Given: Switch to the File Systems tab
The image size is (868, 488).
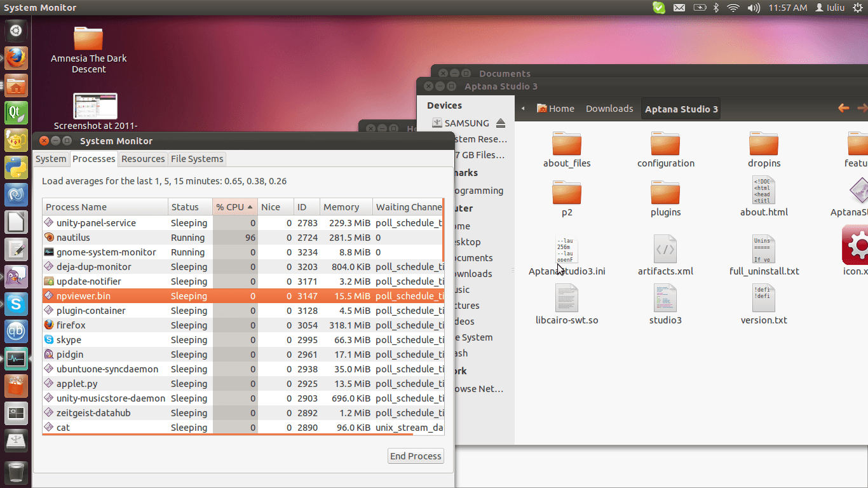Looking at the screenshot, I should pyautogui.click(x=197, y=159).
